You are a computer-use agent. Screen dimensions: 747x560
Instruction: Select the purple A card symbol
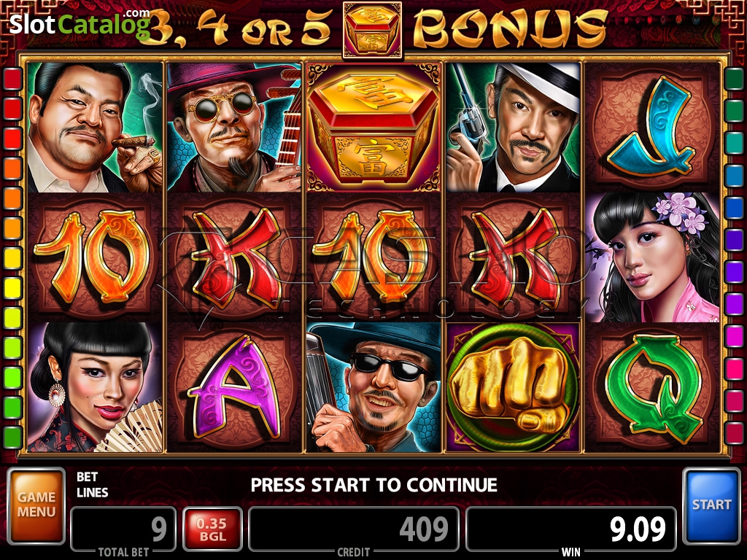click(x=234, y=387)
